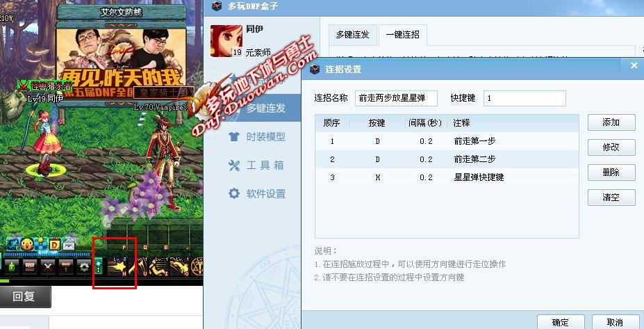Image resolution: width=644 pixels, height=329 pixels.
Task: Click the EXP-UP molecule icon
Action: pyautogui.click(x=41, y=246)
